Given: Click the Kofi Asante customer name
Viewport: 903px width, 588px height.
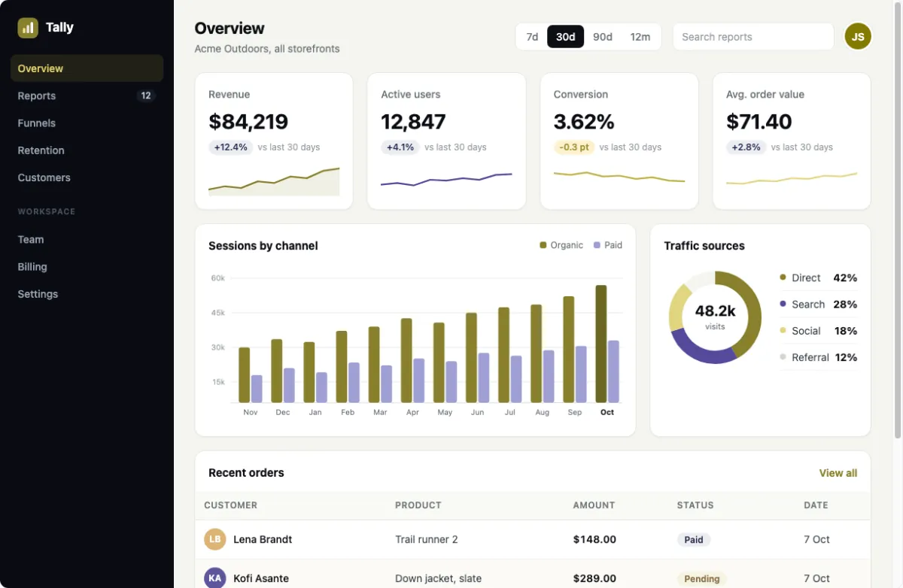Looking at the screenshot, I should click(x=261, y=578).
